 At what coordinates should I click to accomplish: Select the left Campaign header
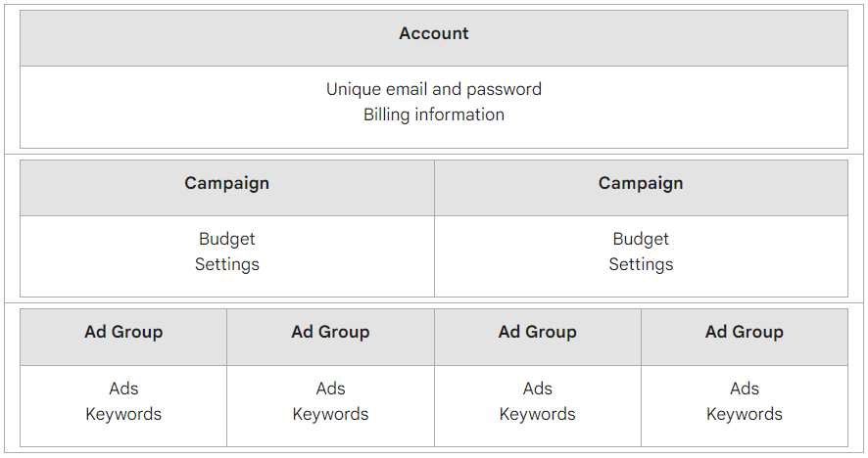226,184
